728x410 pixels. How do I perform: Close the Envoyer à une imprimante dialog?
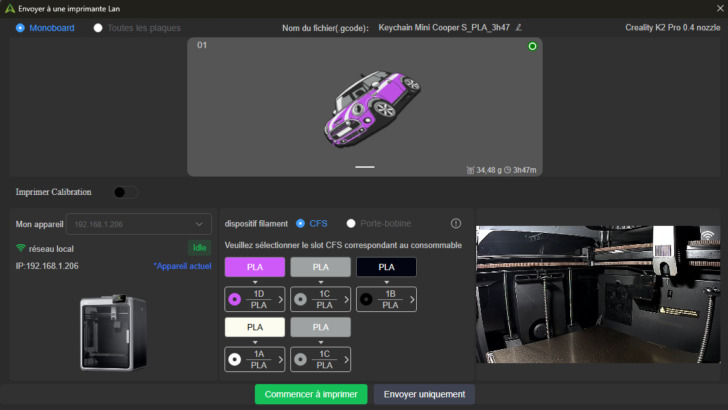(x=720, y=8)
